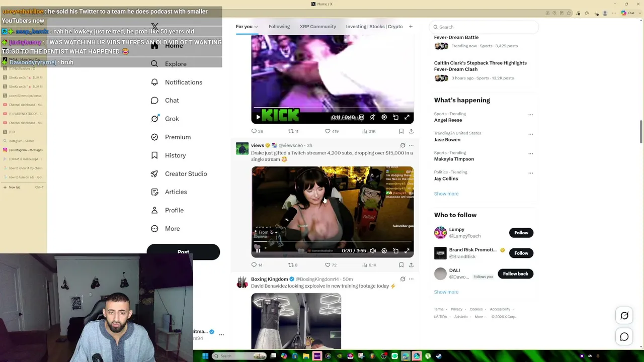Open the account switcher menu dots
Image resolution: width=644 pixels, height=362 pixels.
tap(221, 334)
